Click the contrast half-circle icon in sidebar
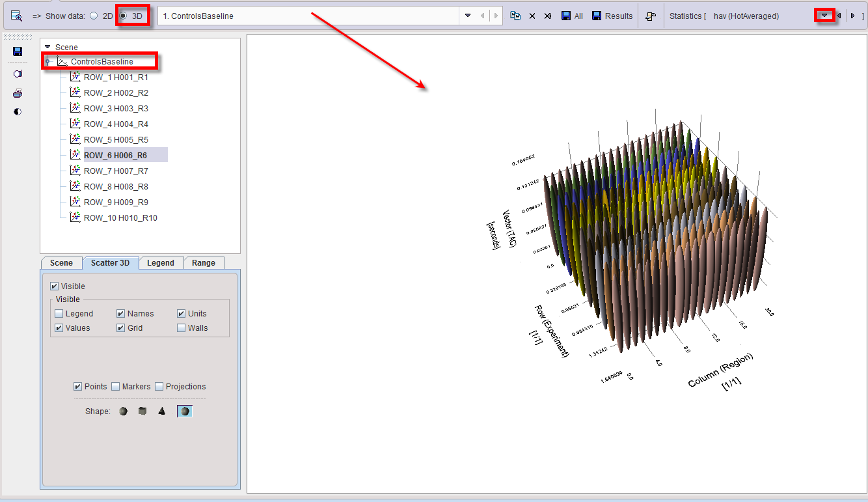Viewport: 868px width, 502px height. (18, 112)
